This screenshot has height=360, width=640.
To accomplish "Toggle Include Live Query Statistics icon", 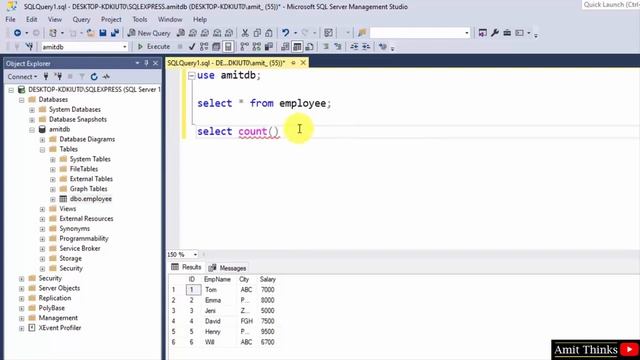I will (x=257, y=47).
